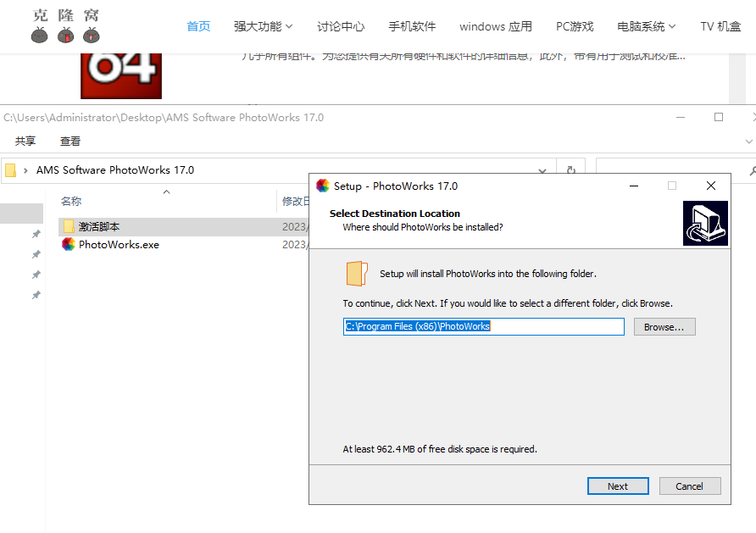
Task: Click AMS Software PhotoWorks 17.0 breadcrumb
Action: [x=114, y=170]
